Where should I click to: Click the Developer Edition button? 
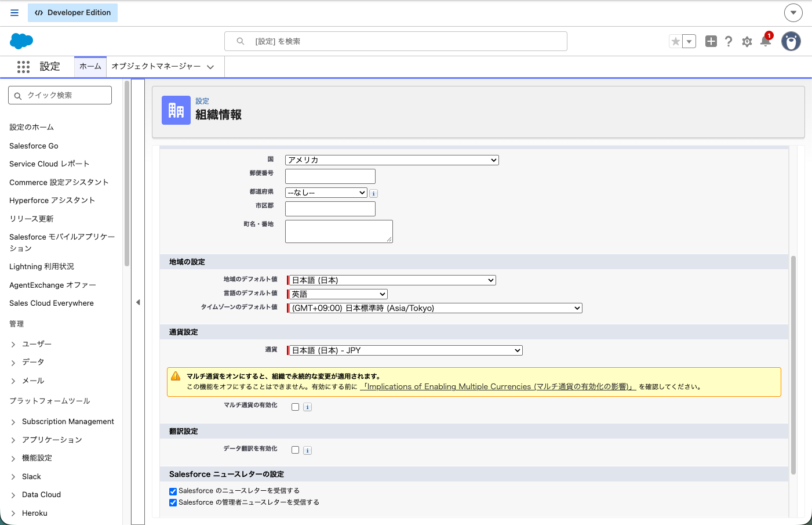click(72, 13)
